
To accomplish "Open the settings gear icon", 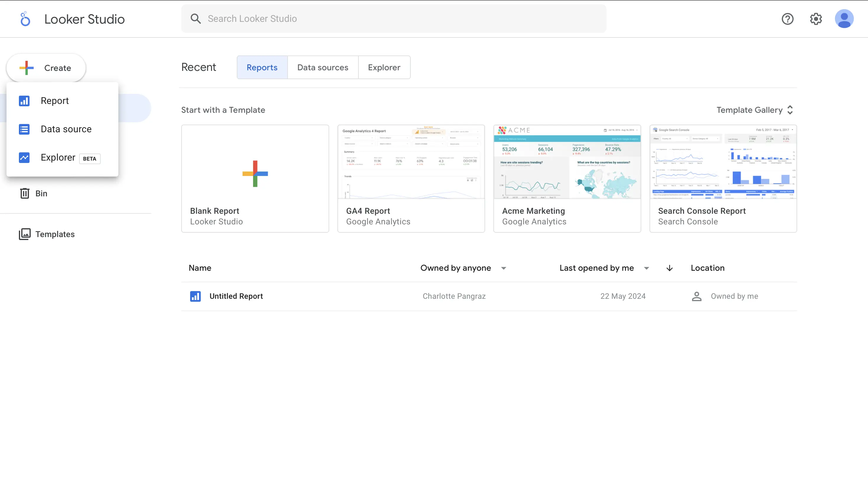I will (816, 19).
